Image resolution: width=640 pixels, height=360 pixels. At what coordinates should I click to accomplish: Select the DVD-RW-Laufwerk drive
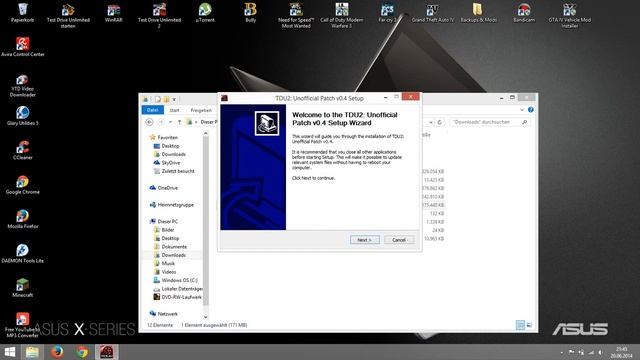click(x=178, y=297)
